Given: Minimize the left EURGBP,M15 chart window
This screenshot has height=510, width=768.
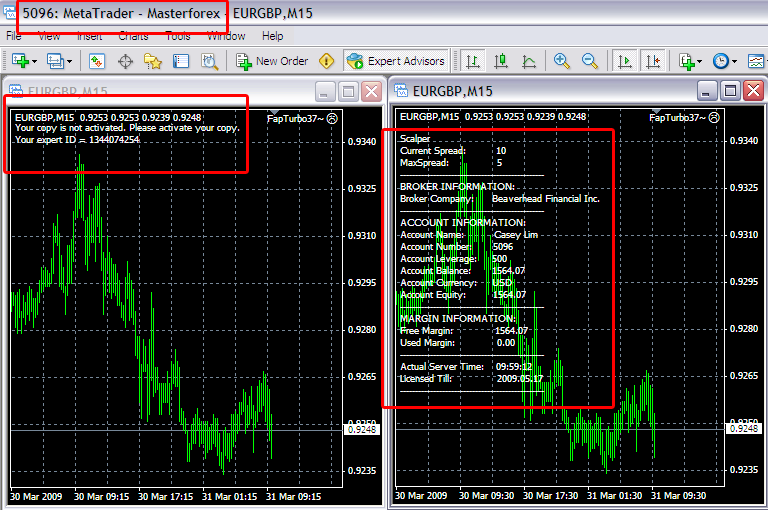Looking at the screenshot, I should point(324,91).
